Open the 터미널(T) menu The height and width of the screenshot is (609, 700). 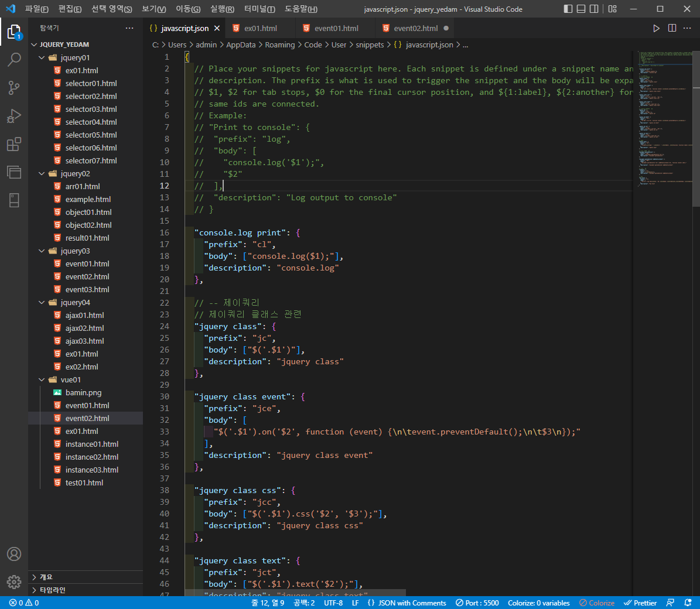pyautogui.click(x=259, y=9)
